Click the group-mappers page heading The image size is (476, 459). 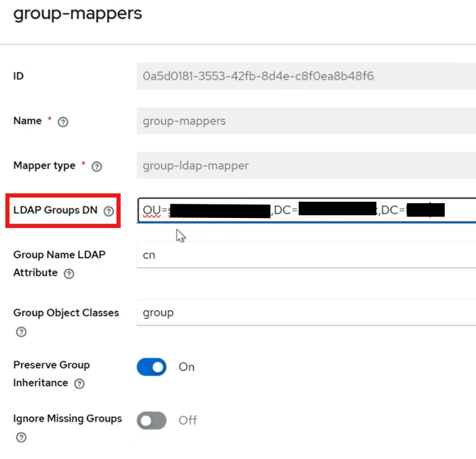(77, 14)
